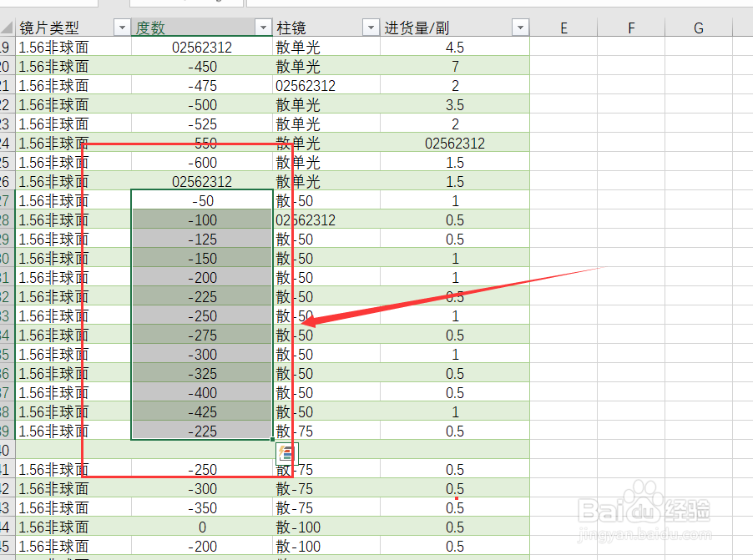
Task: Click the cell with value -600
Action: 201,162
